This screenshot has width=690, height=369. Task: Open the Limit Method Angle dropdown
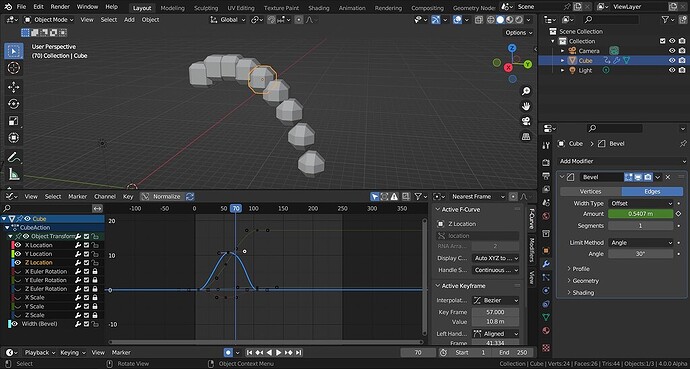[x=641, y=242]
